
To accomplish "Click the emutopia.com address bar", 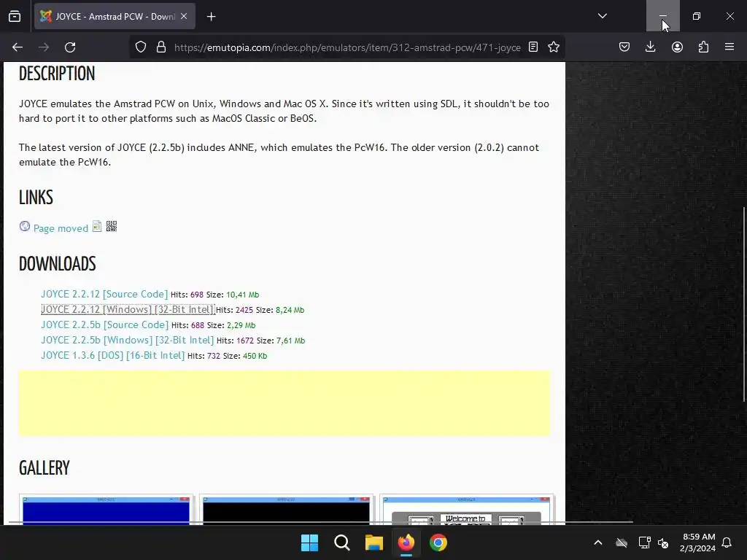I will pyautogui.click(x=347, y=47).
